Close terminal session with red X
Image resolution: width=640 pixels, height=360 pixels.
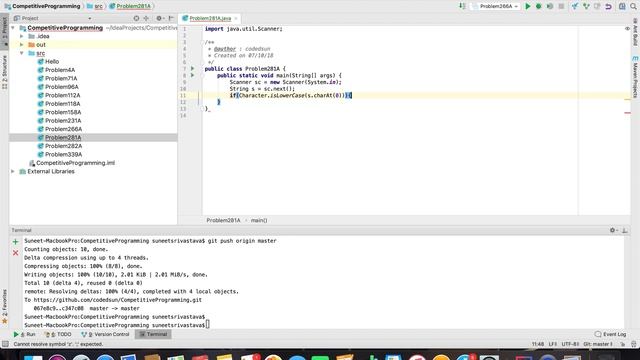pos(16,253)
